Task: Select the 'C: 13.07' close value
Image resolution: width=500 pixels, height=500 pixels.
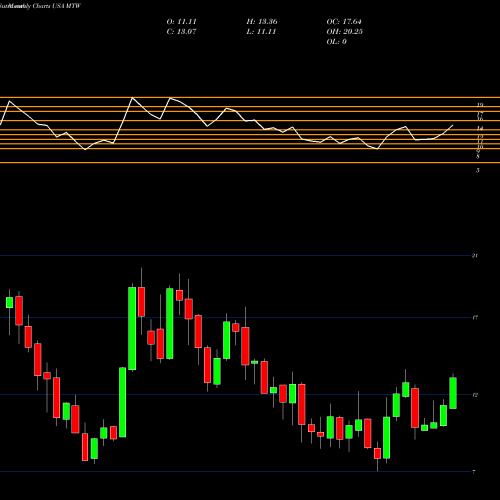Action: [x=181, y=32]
